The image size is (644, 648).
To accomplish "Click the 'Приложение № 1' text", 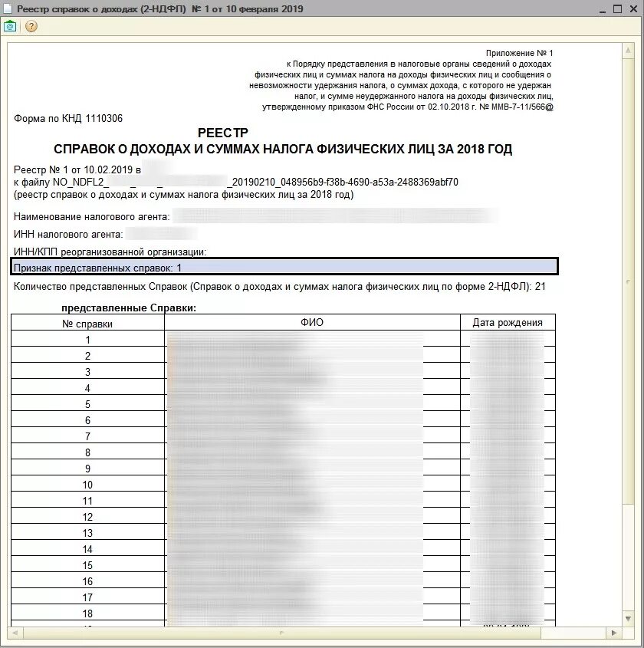I will (x=519, y=53).
